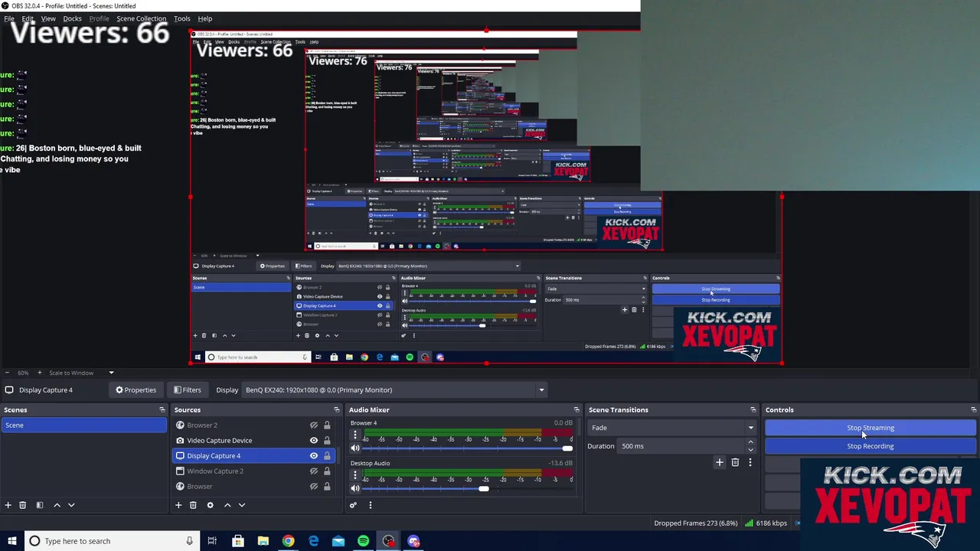
Task: Move scene up arrow in Scenes panel
Action: 57,505
